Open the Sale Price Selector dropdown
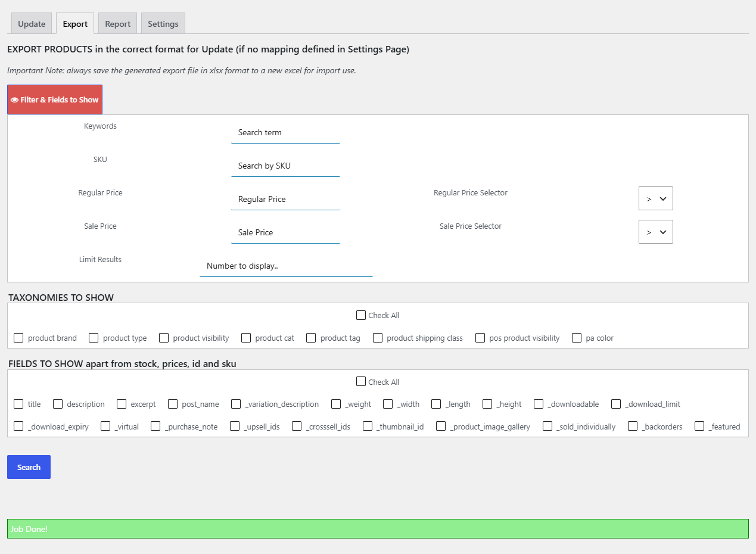 (656, 232)
